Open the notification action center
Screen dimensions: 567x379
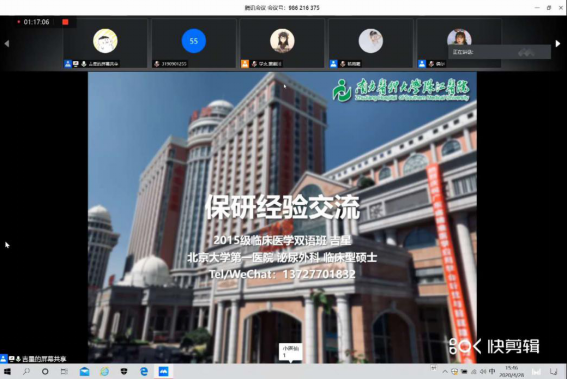point(553,372)
